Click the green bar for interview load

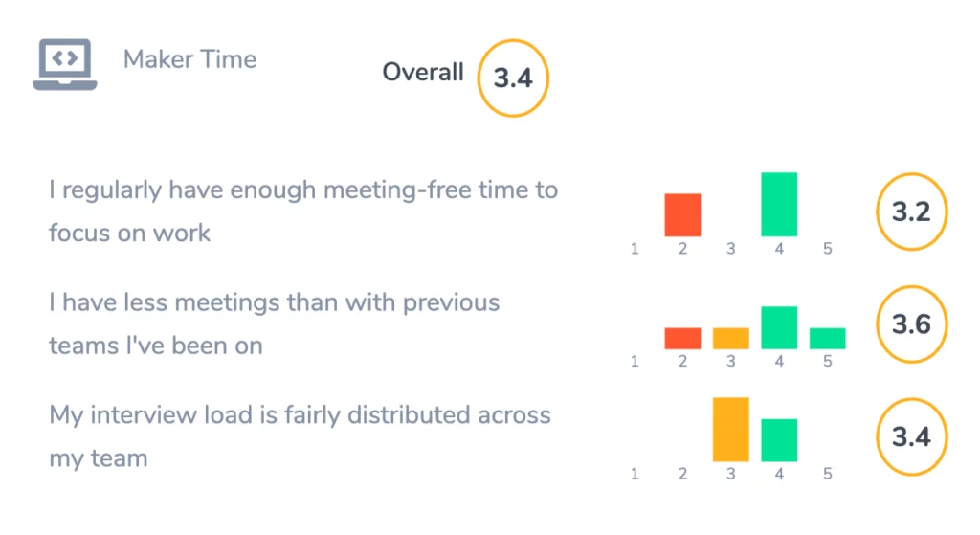pyautogui.click(x=779, y=440)
